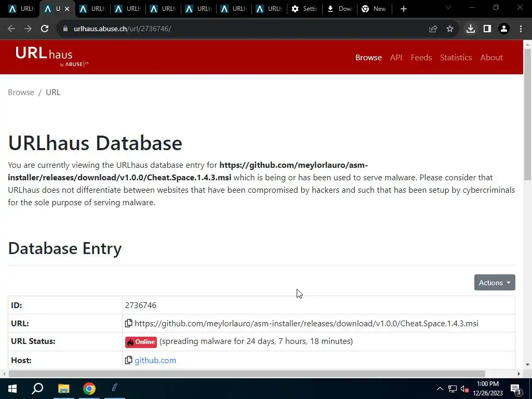The image size is (532, 399).
Task: Click the browser forward arrow
Action: click(28, 29)
